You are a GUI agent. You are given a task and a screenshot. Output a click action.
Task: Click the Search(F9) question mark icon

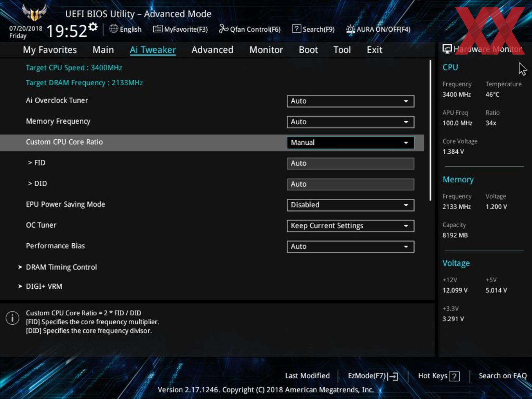click(297, 29)
